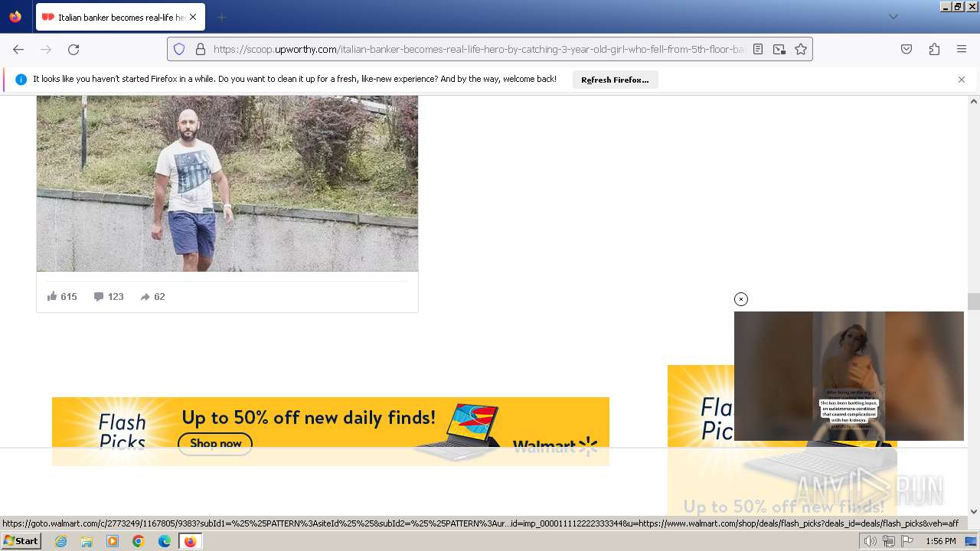980x551 pixels.
Task: Bookmark this page with star icon
Action: (801, 49)
